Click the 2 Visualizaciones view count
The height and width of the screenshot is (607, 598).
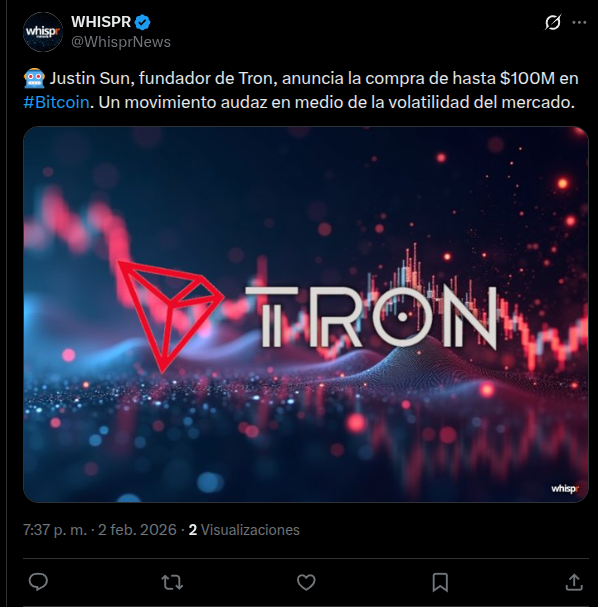click(x=244, y=530)
